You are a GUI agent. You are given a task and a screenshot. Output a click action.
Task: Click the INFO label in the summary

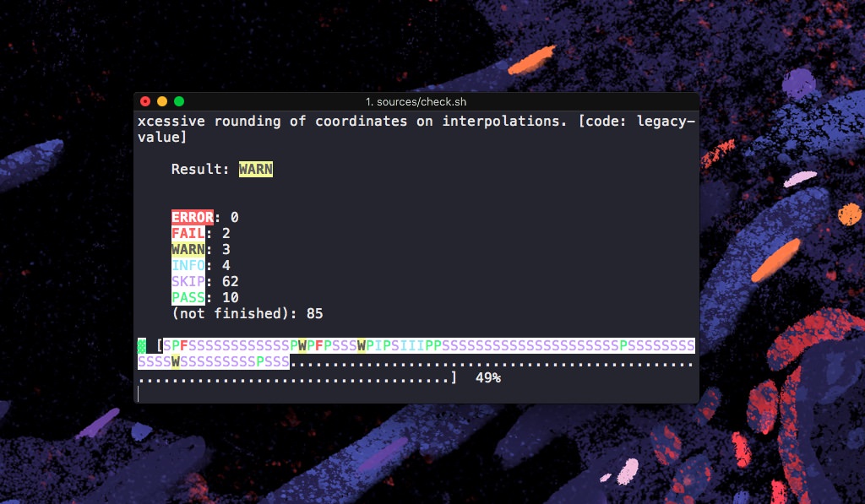(188, 265)
